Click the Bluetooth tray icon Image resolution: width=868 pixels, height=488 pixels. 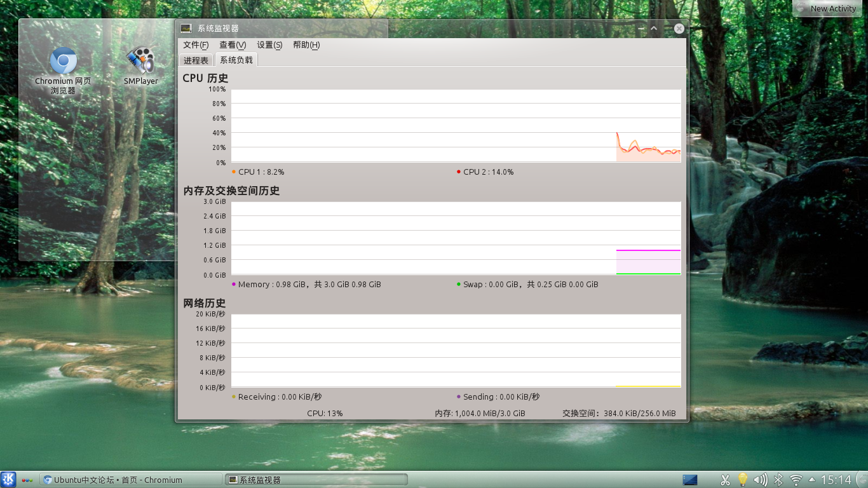(778, 480)
